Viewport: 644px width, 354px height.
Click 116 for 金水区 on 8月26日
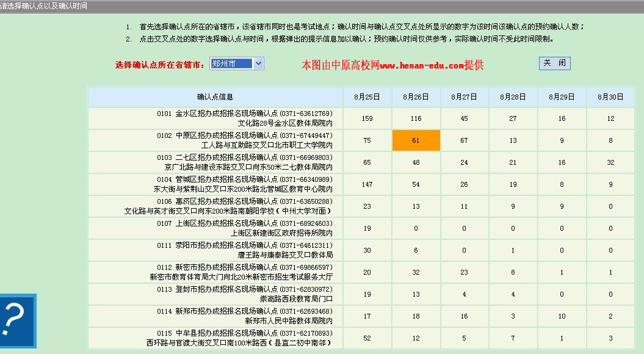coord(416,118)
